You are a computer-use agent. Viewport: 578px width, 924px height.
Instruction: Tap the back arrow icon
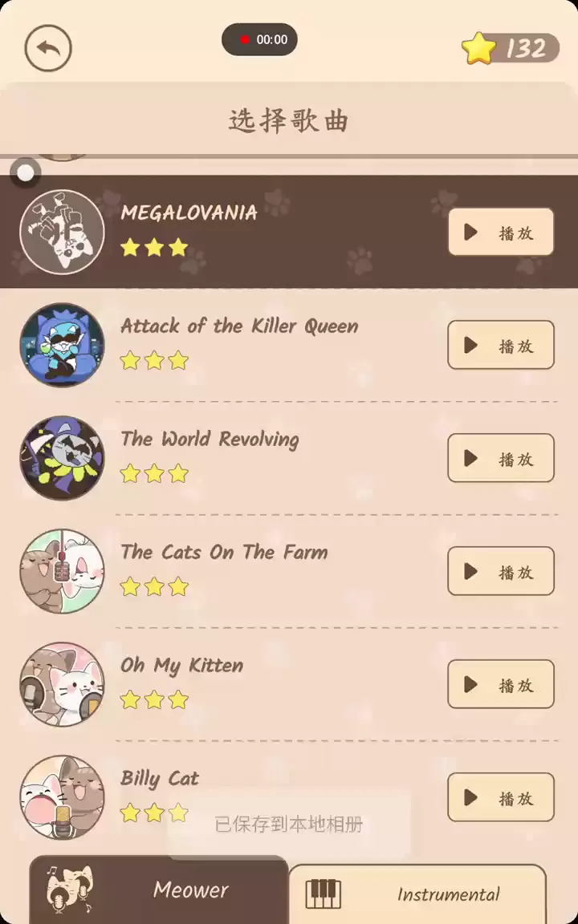(48, 48)
